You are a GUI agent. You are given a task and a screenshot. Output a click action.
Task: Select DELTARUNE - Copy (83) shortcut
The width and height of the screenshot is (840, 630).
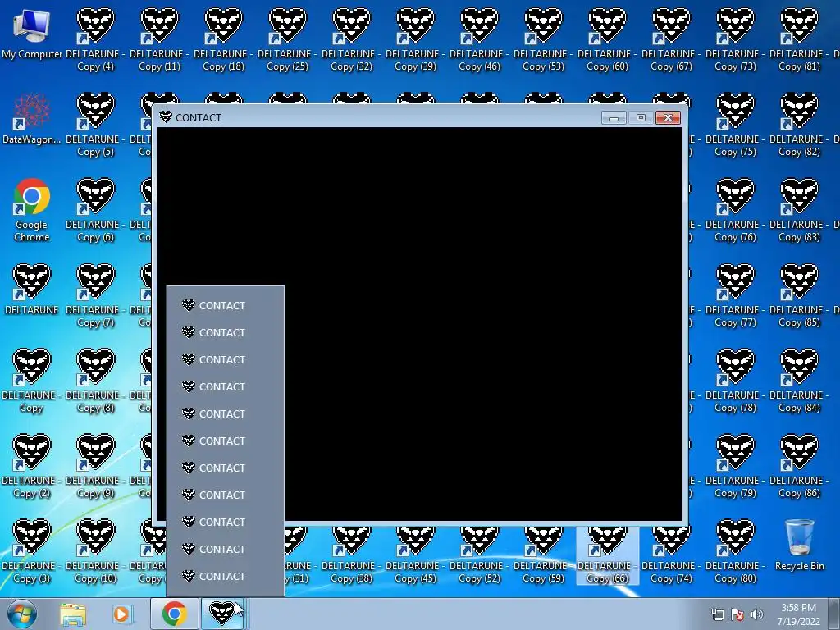point(799,210)
